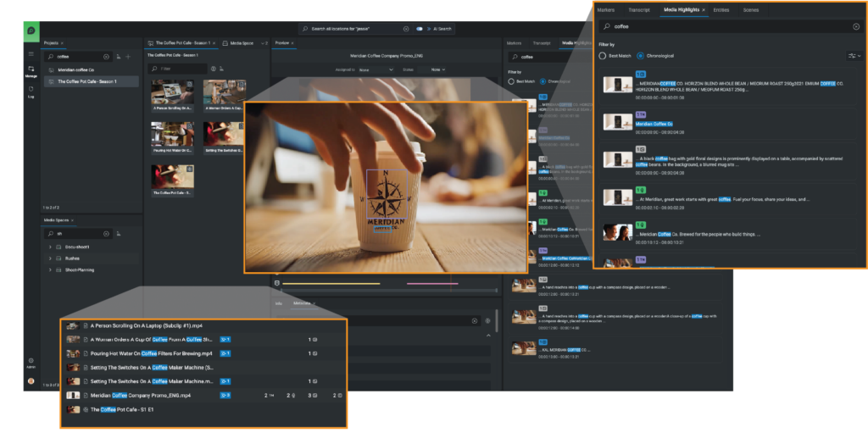
Task: Expand the Rushes media space
Action: point(50,258)
